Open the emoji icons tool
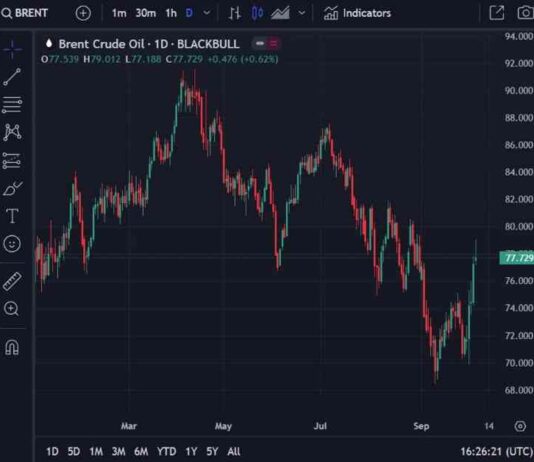The height and width of the screenshot is (462, 534). pyautogui.click(x=12, y=244)
